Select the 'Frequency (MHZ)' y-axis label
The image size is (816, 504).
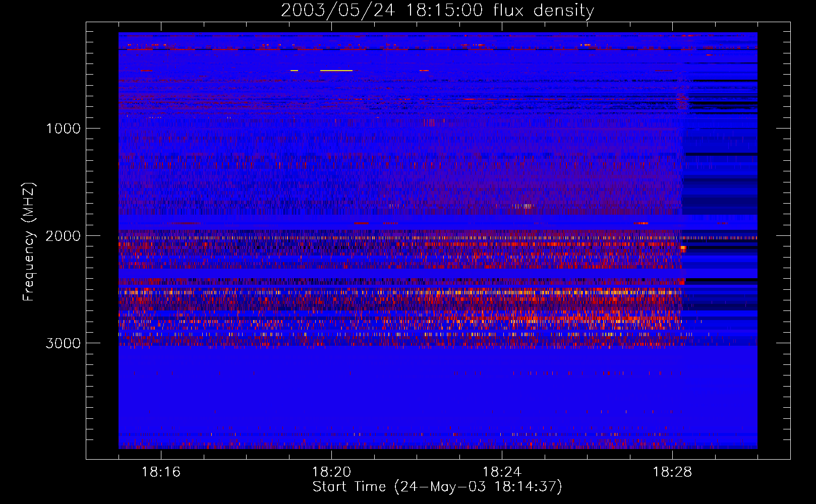[29, 242]
